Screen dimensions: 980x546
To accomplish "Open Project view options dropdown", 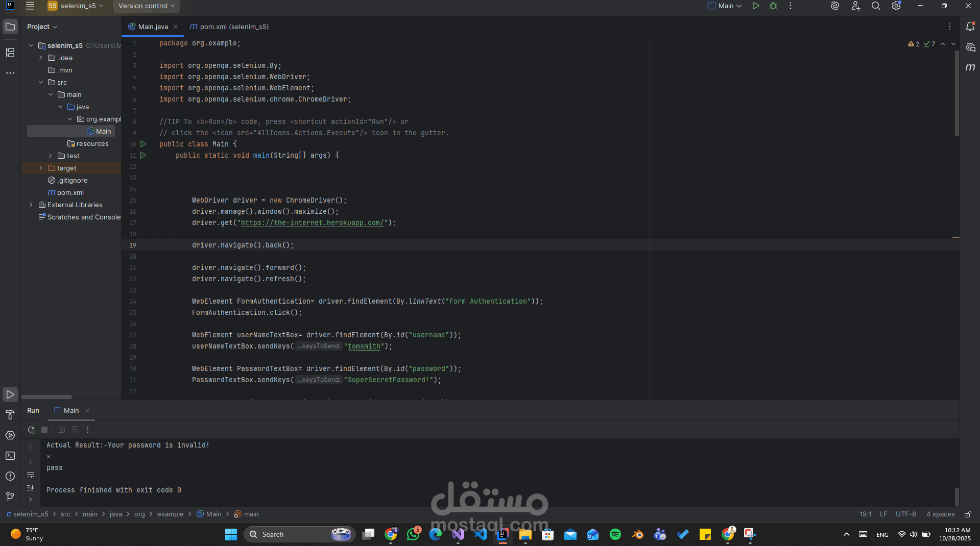I will click(42, 27).
